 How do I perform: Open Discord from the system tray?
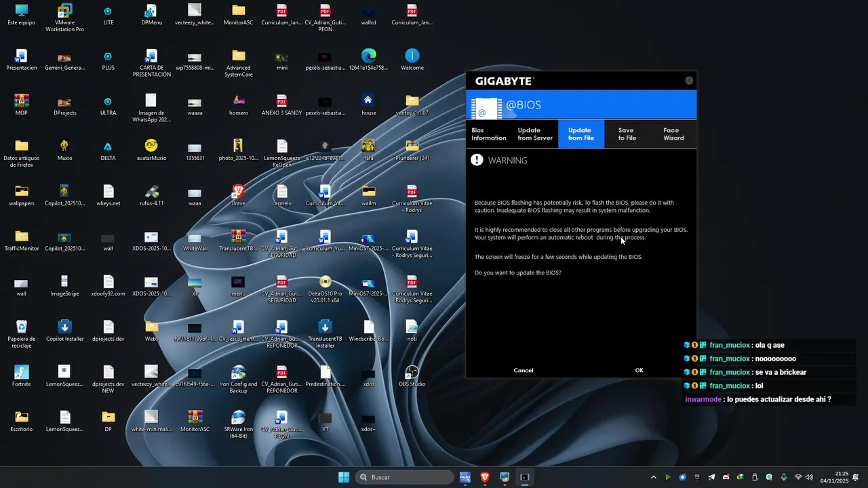pyautogui.click(x=726, y=477)
